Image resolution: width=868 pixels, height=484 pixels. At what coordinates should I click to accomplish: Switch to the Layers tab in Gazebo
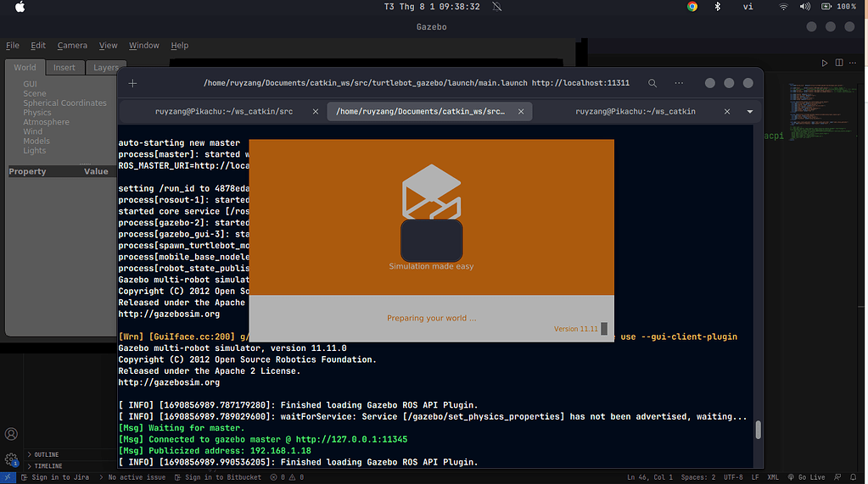(x=105, y=68)
